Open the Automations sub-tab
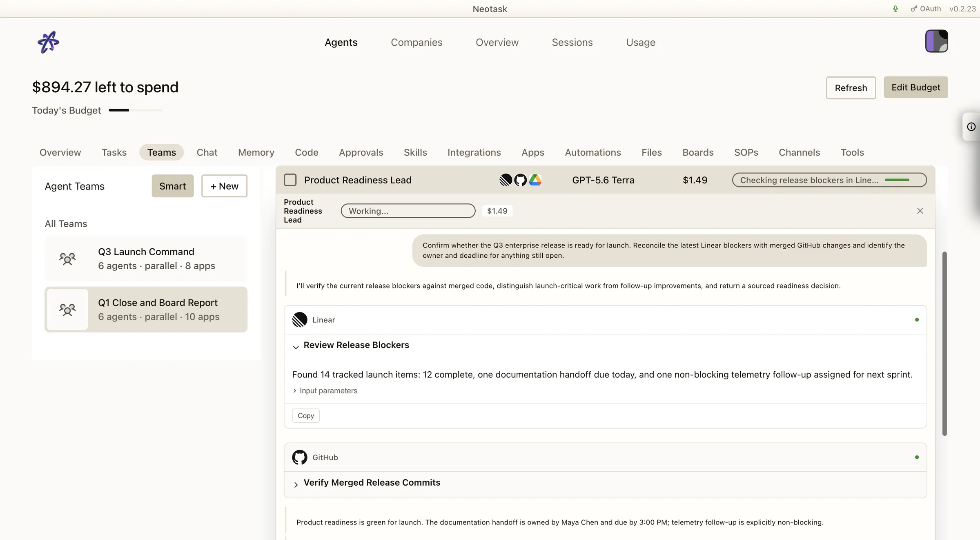Viewport: 980px width, 540px height. pyautogui.click(x=593, y=152)
